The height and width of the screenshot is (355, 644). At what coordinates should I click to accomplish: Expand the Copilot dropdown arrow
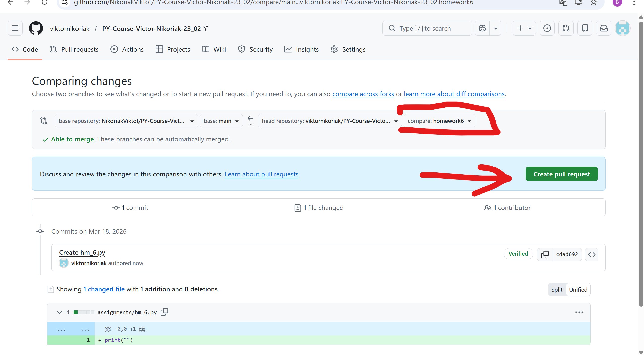point(495,28)
